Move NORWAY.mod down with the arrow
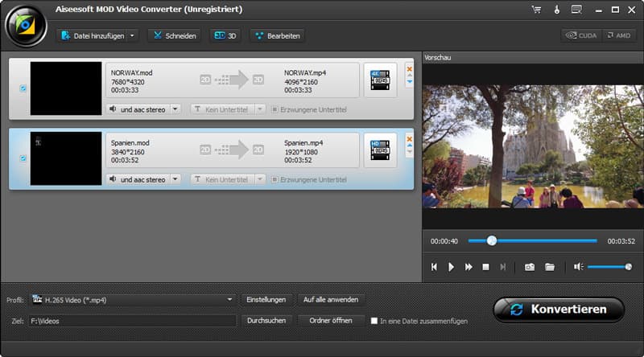644x357 pixels. 410,82
